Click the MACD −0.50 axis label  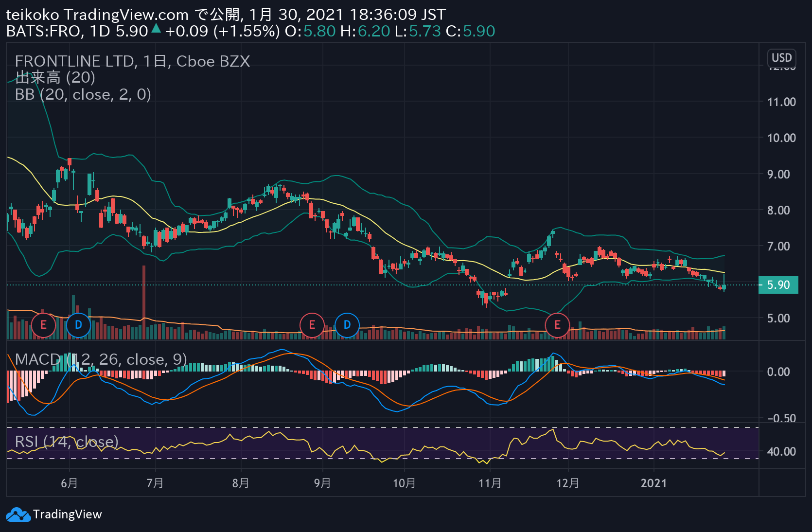point(781,419)
